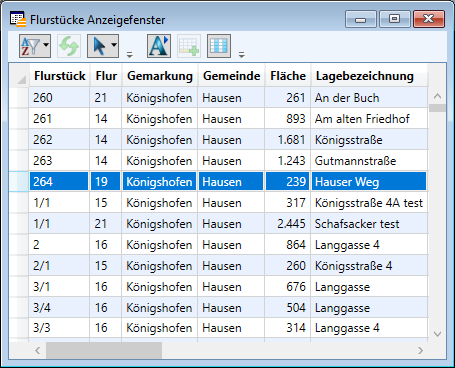Select the Fläche value 2.445
Viewport: 455px width, 368px height.
[288, 224]
